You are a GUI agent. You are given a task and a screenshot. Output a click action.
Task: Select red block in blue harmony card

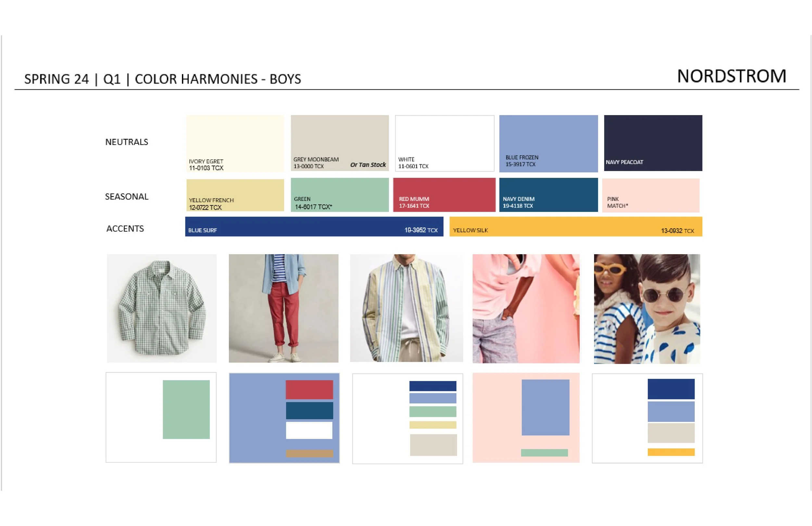(x=309, y=389)
